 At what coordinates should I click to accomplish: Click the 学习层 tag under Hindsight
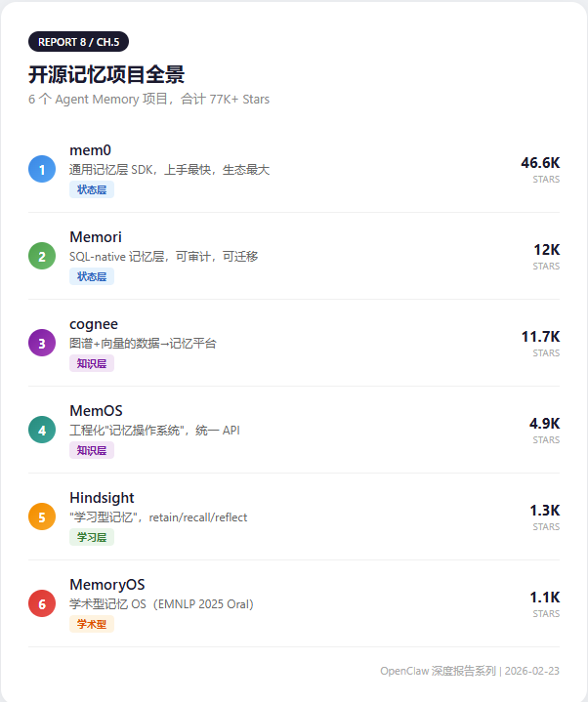(x=92, y=537)
